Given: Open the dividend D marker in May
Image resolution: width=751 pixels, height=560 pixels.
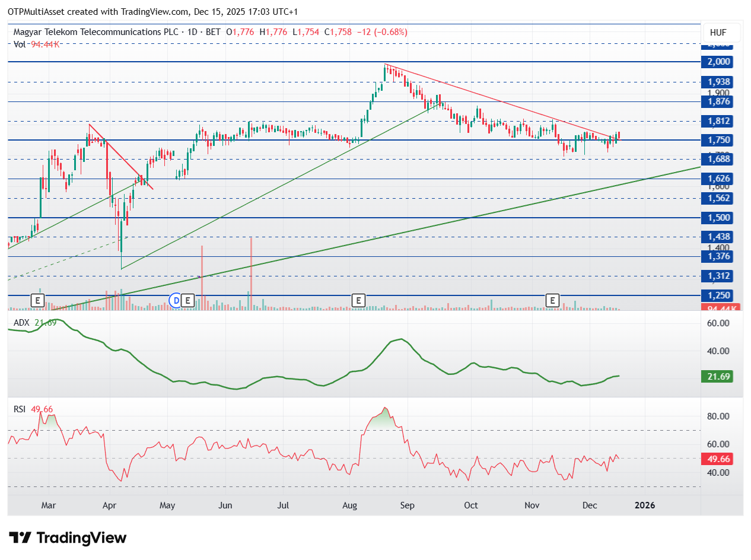Looking at the screenshot, I should click(x=176, y=301).
